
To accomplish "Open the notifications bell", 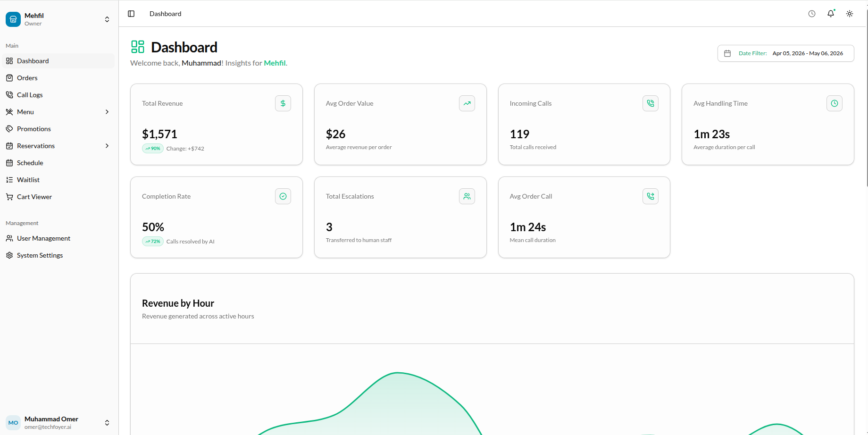I will click(831, 14).
